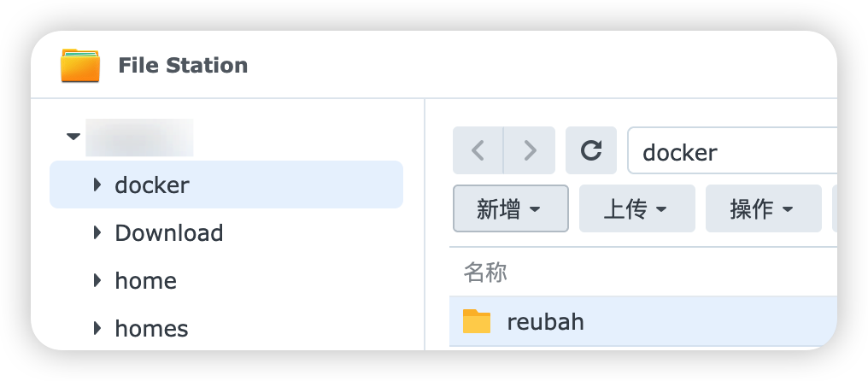Click the reubah folder icon
868x381 pixels.
(477, 321)
